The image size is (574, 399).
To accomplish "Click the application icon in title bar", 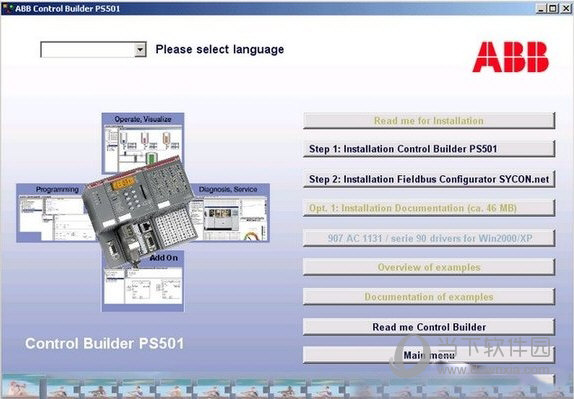I will pyautogui.click(x=7, y=8).
